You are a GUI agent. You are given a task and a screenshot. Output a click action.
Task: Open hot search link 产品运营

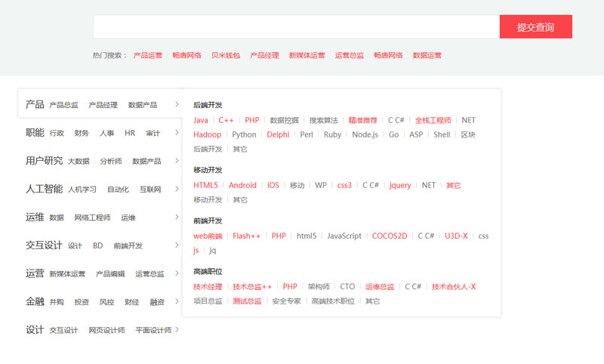click(147, 55)
